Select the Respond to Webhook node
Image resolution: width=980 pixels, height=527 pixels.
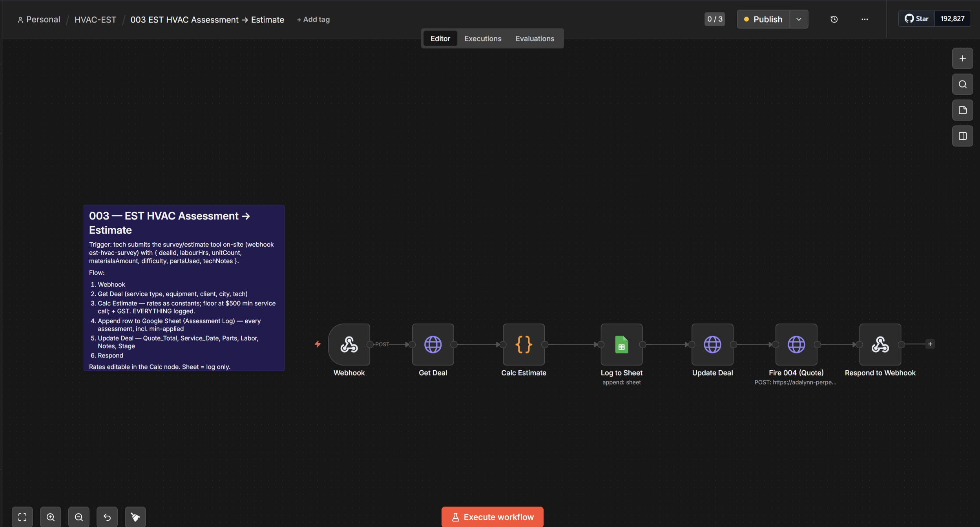880,344
